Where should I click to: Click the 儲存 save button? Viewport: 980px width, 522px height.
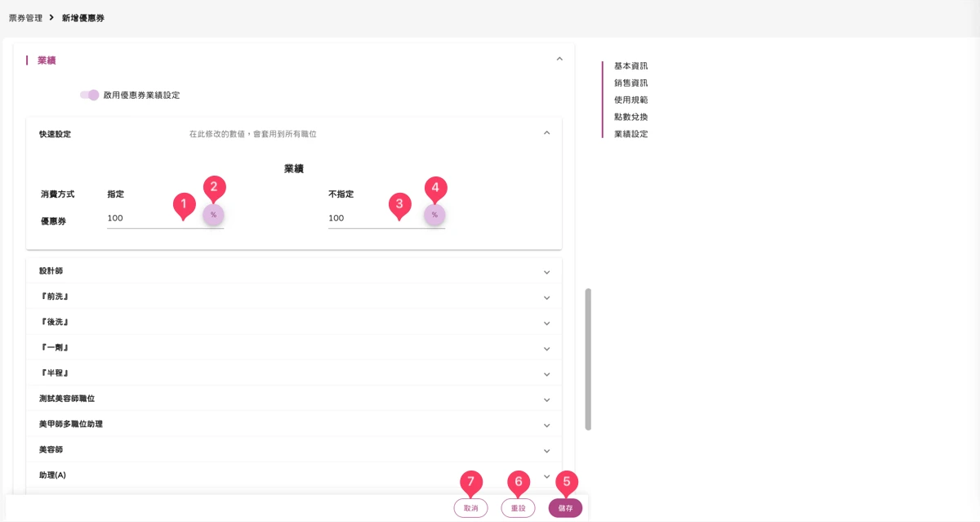(x=565, y=508)
